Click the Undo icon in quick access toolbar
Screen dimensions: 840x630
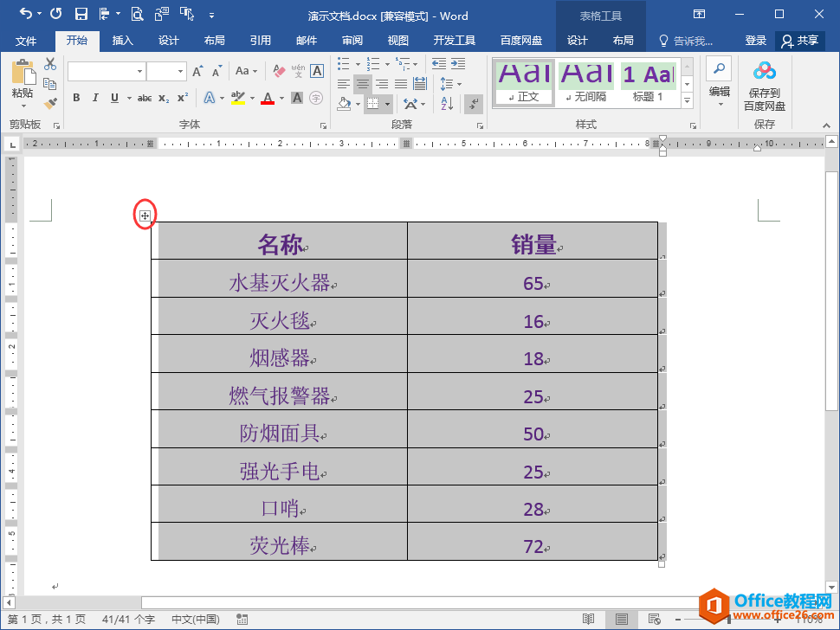(x=26, y=15)
